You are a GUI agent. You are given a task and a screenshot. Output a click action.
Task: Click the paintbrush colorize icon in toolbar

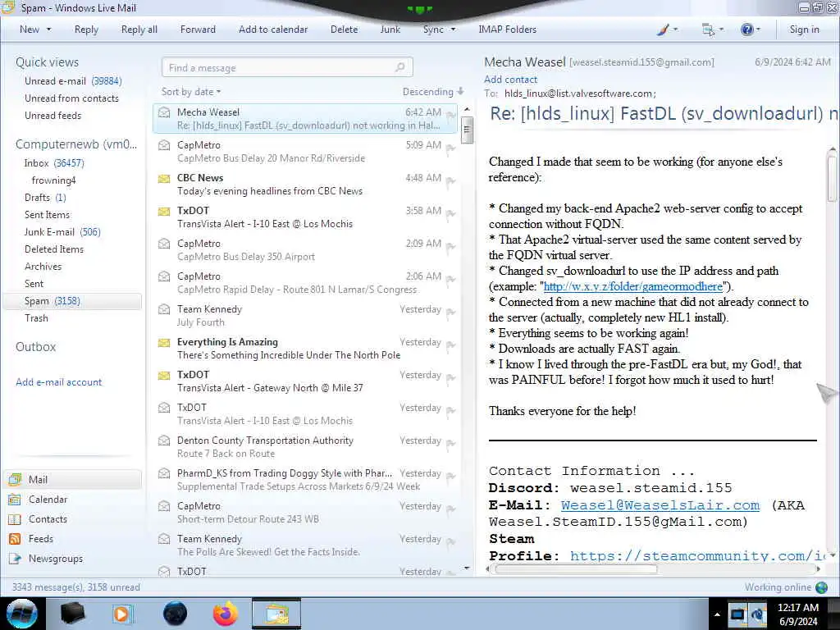click(663, 30)
